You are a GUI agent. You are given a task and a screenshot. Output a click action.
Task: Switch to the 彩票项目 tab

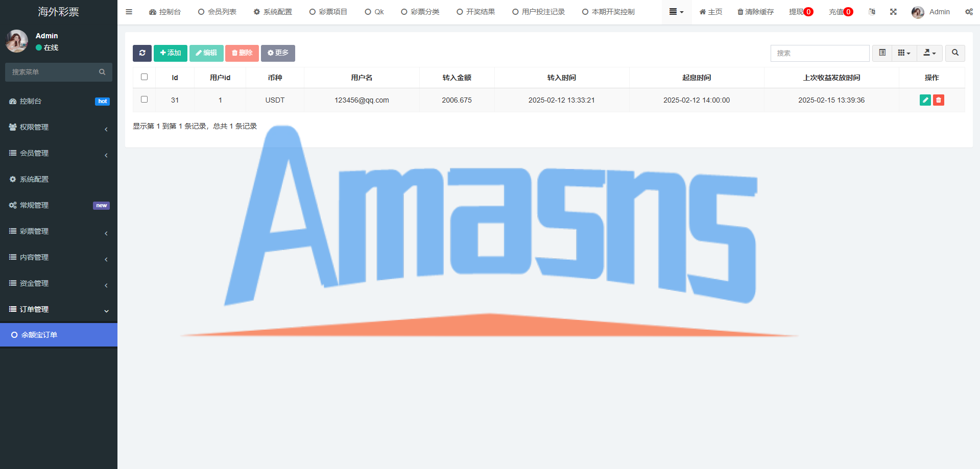(328, 12)
